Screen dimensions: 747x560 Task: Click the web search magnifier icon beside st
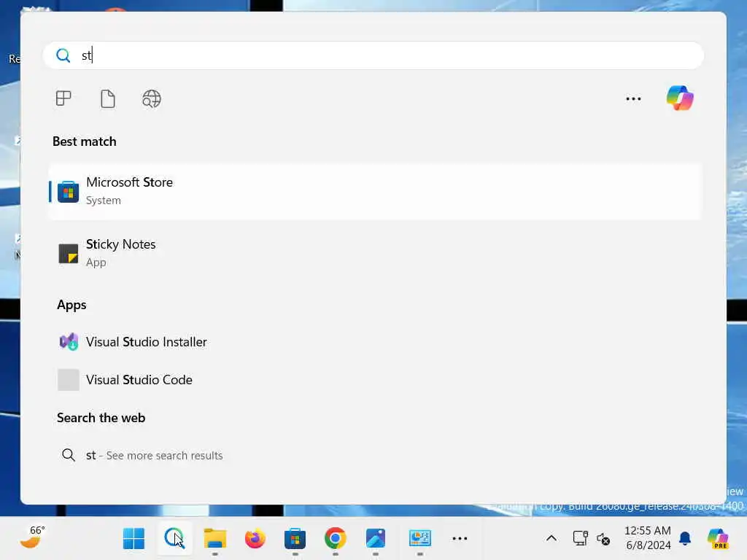[x=68, y=455]
